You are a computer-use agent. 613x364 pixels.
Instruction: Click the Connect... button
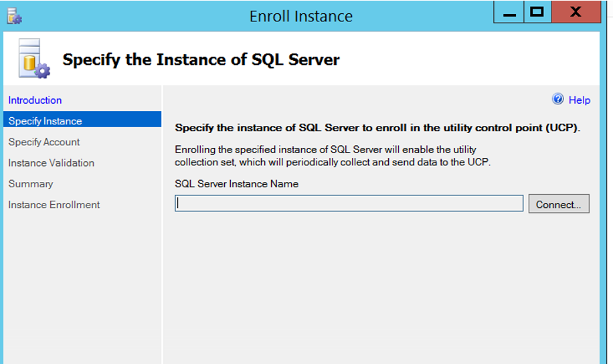coord(559,203)
